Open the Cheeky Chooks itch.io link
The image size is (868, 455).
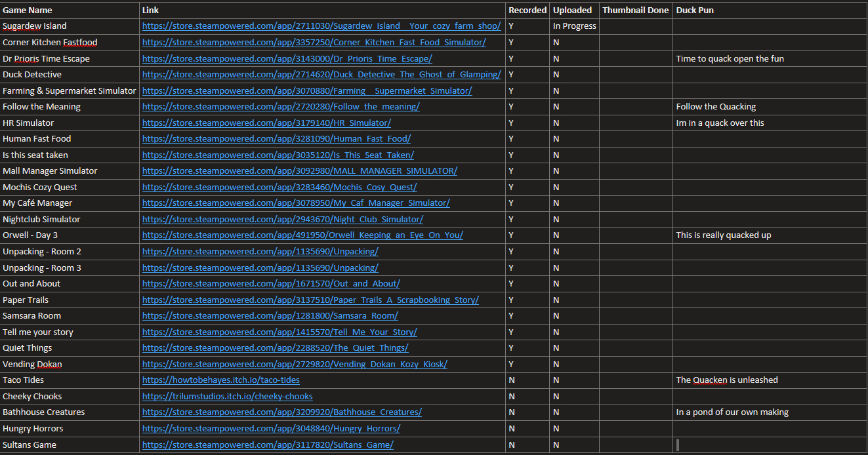(227, 397)
